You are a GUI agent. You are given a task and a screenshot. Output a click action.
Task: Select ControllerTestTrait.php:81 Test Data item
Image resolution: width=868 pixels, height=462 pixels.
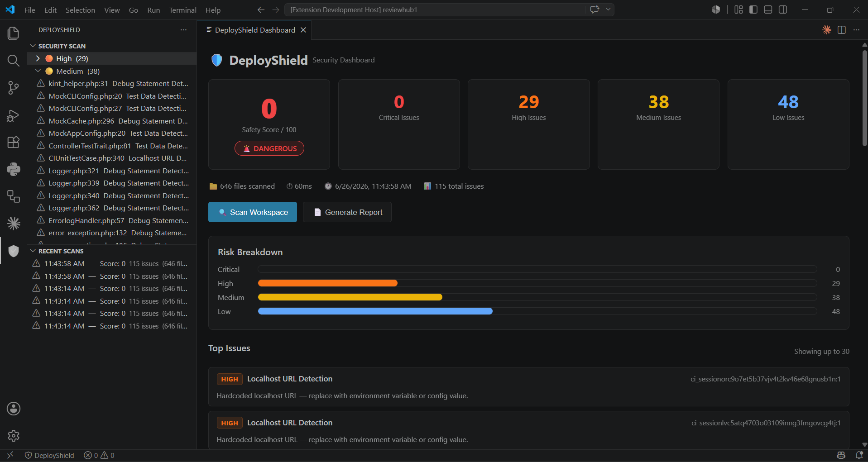coord(112,146)
